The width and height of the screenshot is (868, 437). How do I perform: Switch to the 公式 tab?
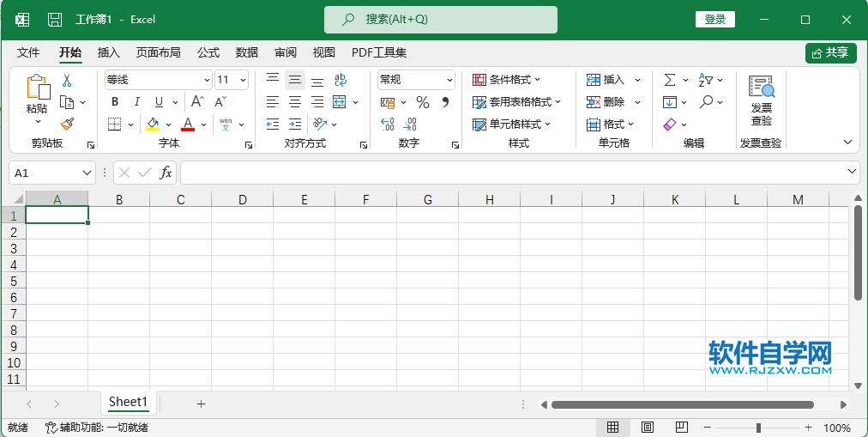pos(208,52)
